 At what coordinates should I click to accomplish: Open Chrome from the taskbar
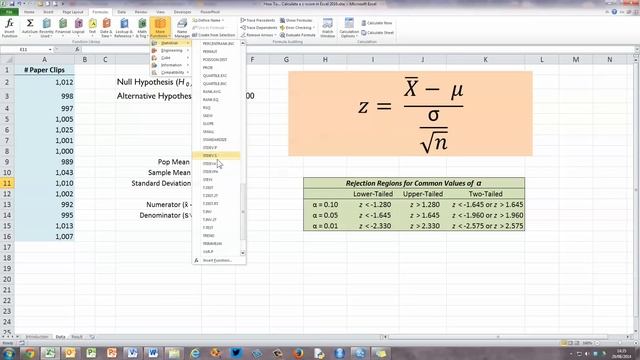tap(29, 353)
